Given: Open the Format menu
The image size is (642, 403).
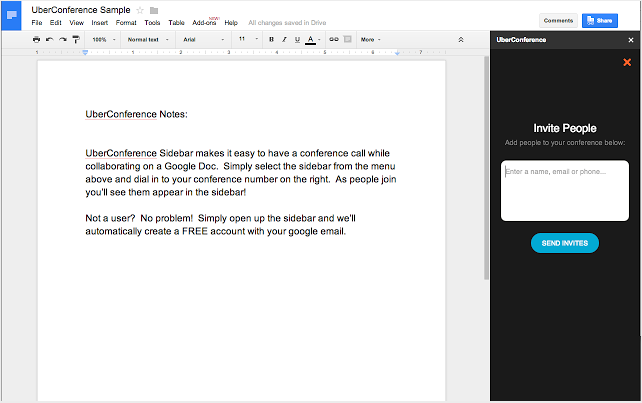Looking at the screenshot, I should 126,23.
